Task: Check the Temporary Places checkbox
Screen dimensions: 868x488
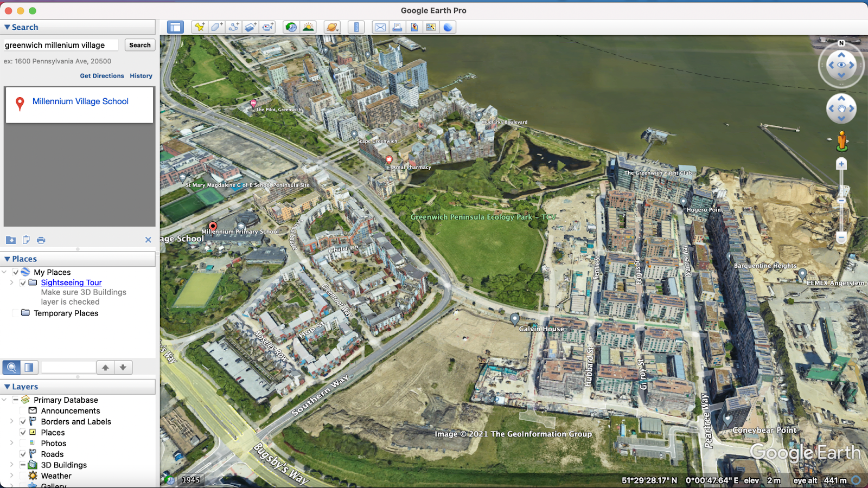Action: click(x=16, y=313)
